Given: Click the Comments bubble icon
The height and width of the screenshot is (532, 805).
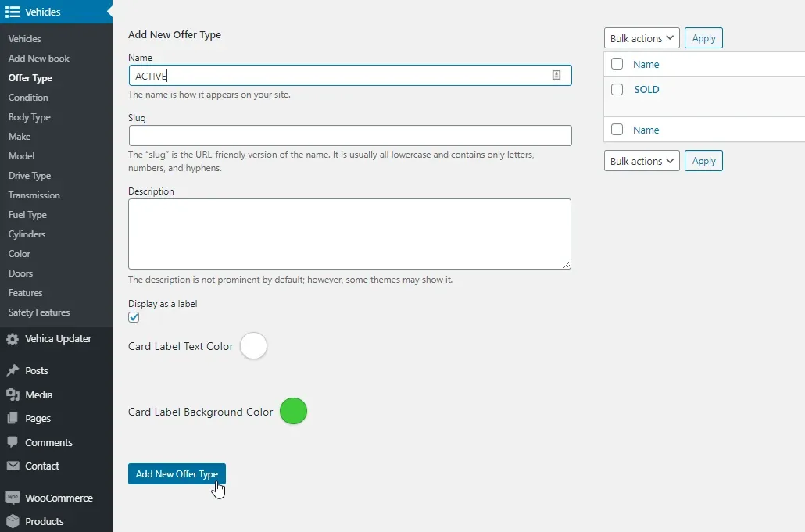Looking at the screenshot, I should 13,442.
